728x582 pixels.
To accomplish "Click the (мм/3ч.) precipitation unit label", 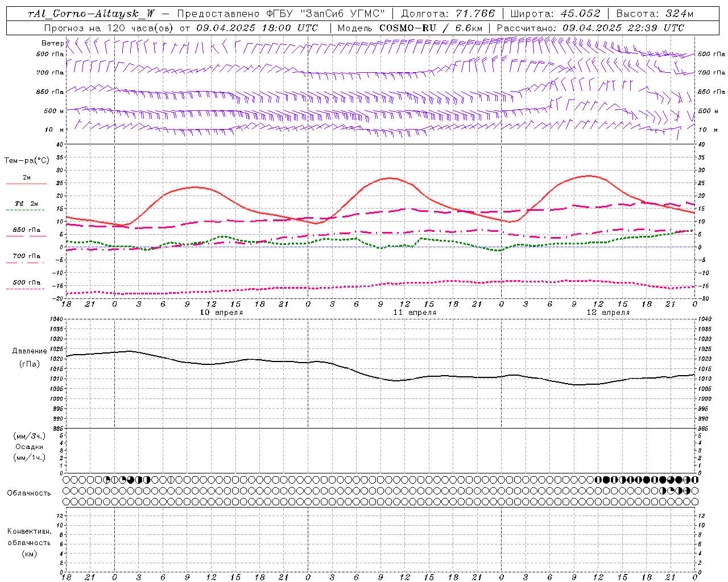I will pyautogui.click(x=30, y=436).
